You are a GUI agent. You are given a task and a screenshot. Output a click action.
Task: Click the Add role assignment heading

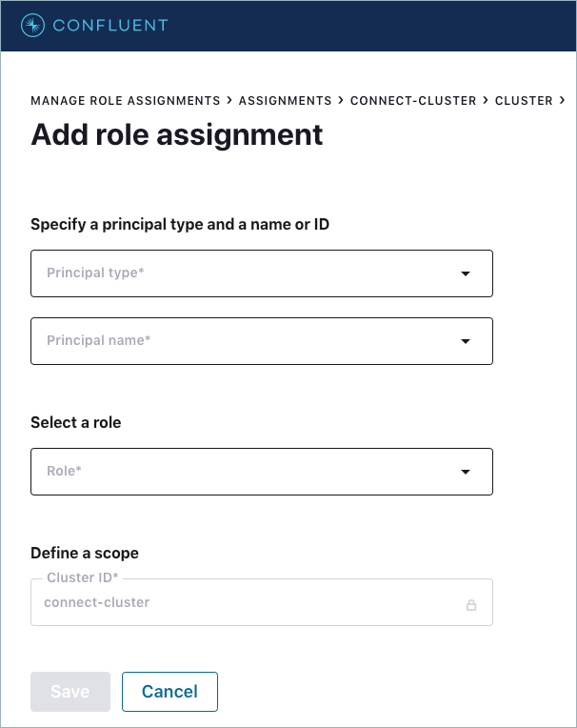tap(177, 134)
